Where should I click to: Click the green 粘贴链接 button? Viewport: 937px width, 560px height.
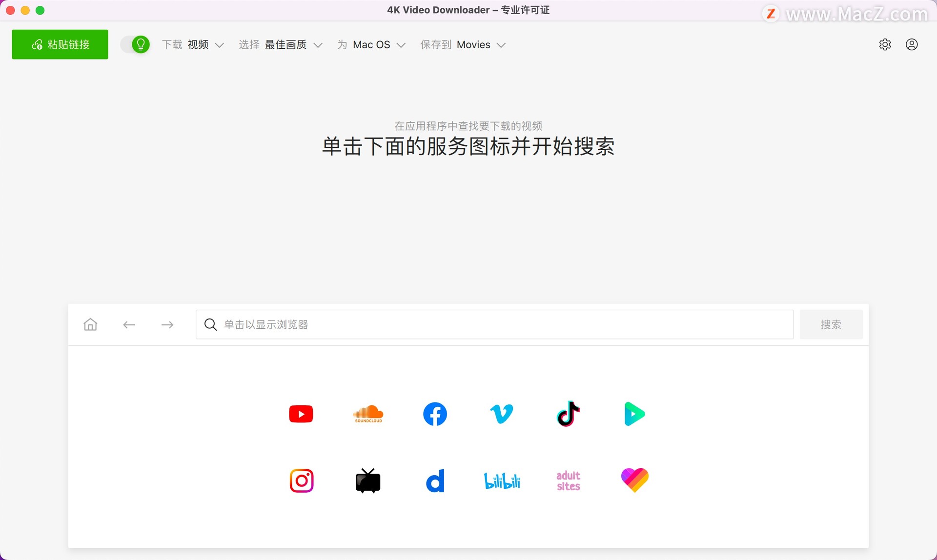coord(60,44)
